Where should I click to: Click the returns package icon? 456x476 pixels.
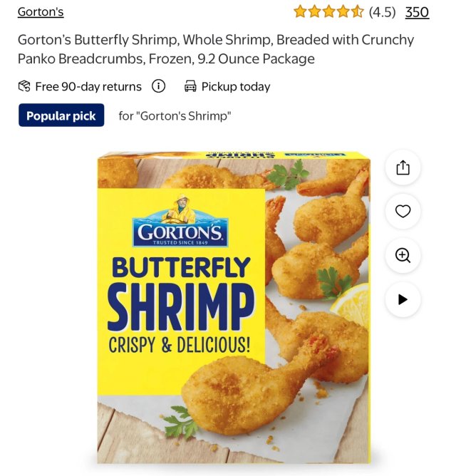point(24,86)
